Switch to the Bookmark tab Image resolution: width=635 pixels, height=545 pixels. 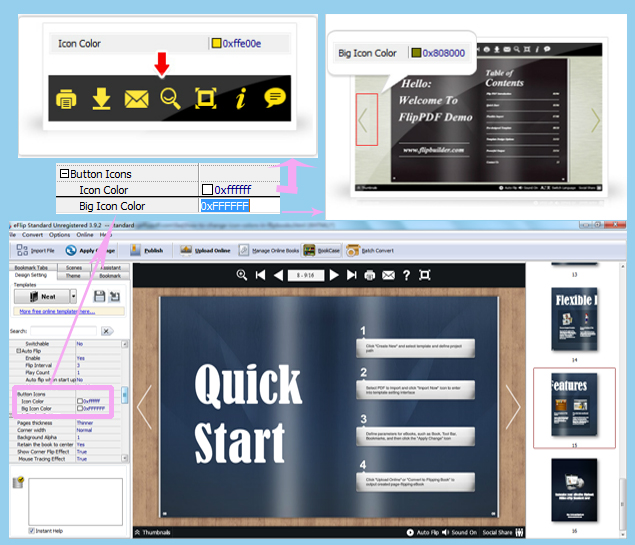click(110, 276)
